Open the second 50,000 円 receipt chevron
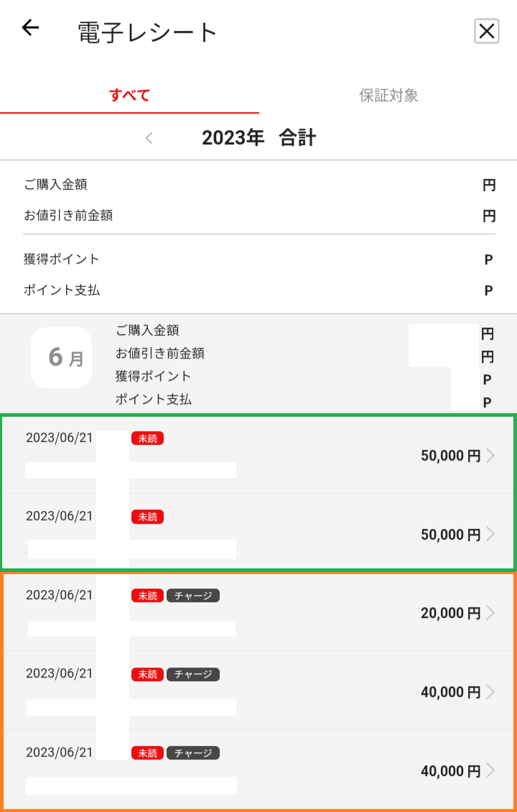 point(490,534)
